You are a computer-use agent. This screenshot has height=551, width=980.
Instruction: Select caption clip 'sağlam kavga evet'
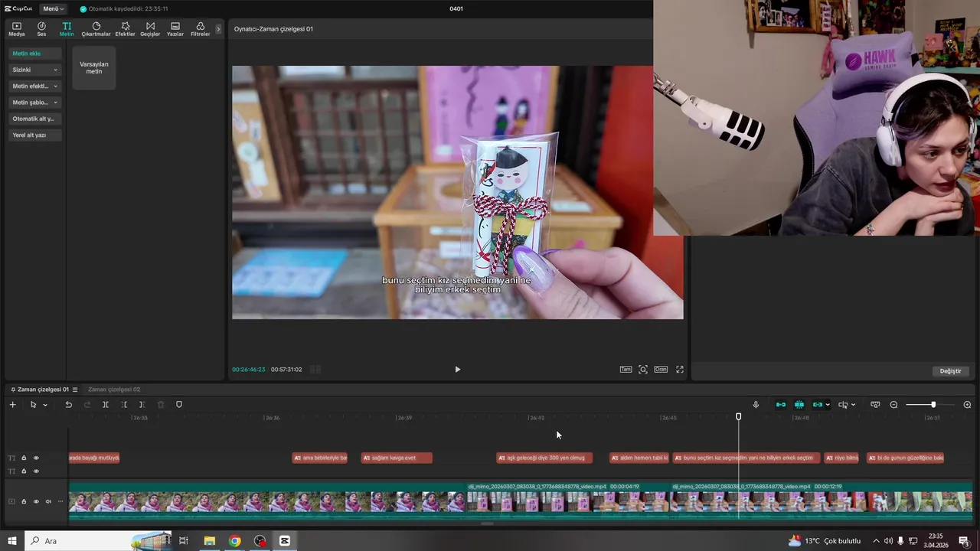397,458
